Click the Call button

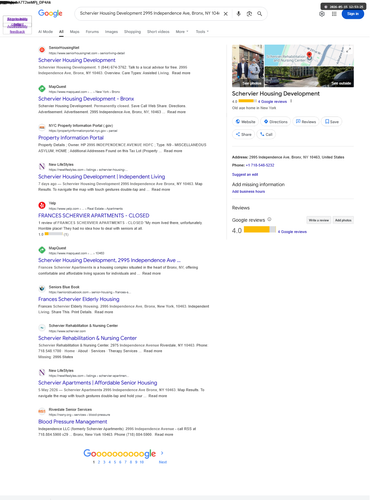pyautogui.click(x=266, y=134)
